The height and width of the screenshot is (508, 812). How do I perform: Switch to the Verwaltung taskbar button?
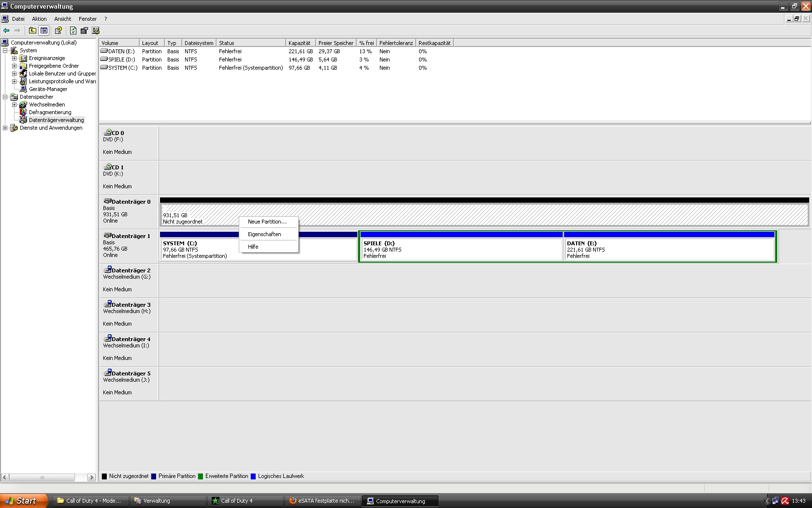click(168, 501)
